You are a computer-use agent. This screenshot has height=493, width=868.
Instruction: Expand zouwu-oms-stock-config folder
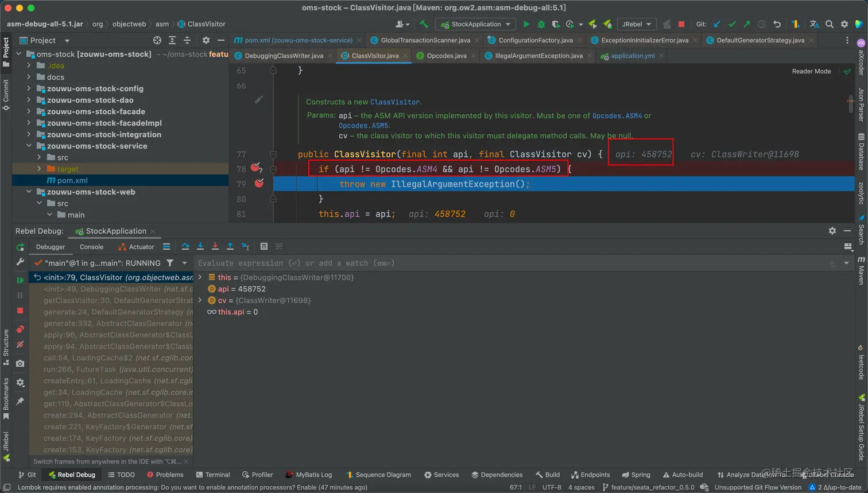pos(29,88)
